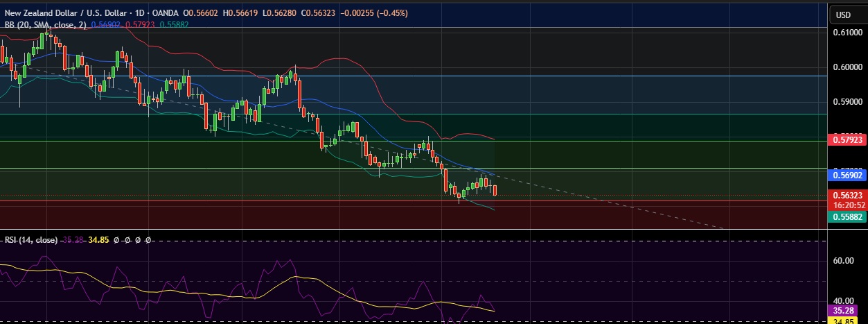Open the USD currency dropdown

[x=843, y=15]
